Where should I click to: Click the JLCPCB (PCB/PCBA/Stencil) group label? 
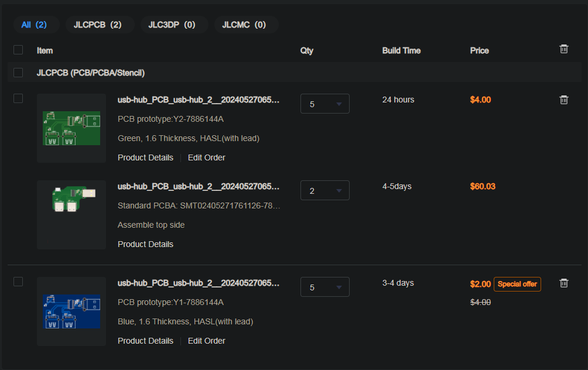[90, 73]
